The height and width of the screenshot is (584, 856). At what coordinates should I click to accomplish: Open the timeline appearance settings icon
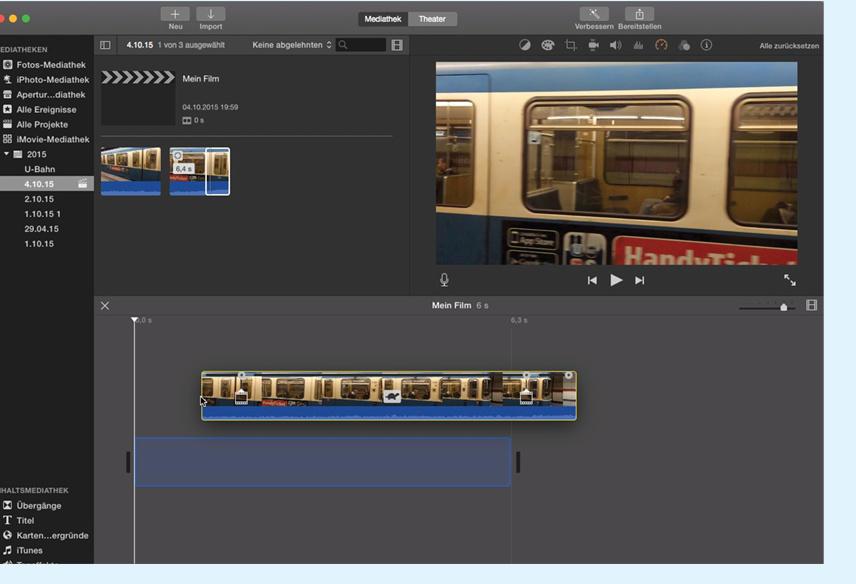pos(812,305)
